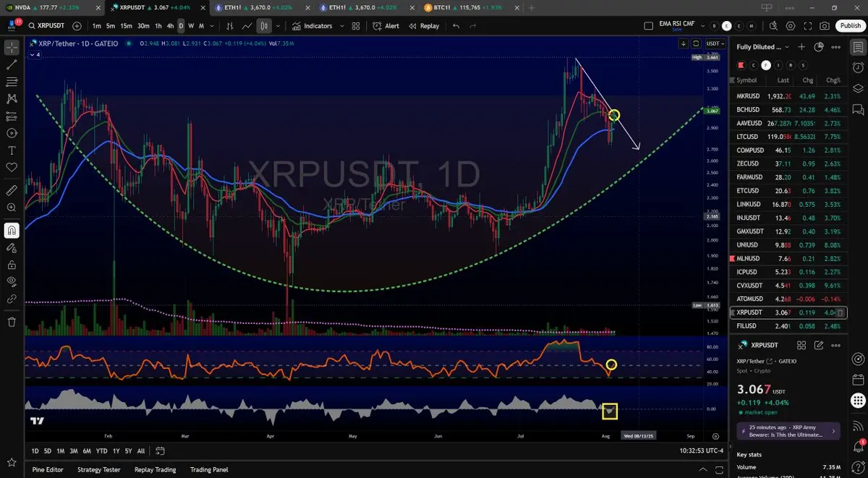Open the Strategy Tester tab

[x=99, y=469]
